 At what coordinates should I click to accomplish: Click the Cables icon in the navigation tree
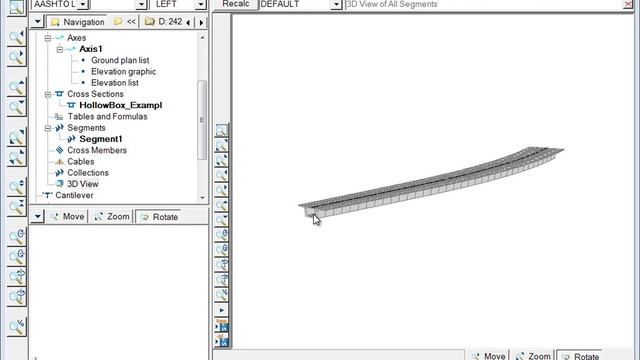pyautogui.click(x=60, y=162)
